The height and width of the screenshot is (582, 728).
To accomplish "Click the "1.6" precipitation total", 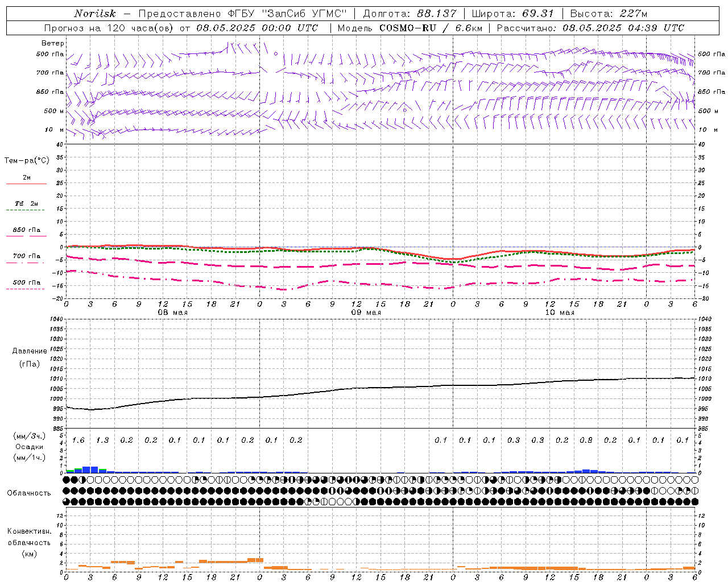I will click(x=78, y=440).
